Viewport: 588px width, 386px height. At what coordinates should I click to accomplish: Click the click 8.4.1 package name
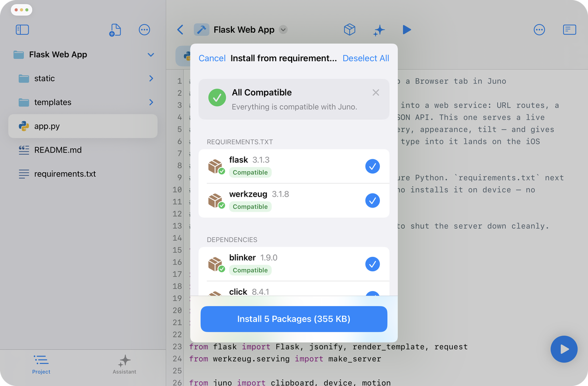pyautogui.click(x=249, y=292)
